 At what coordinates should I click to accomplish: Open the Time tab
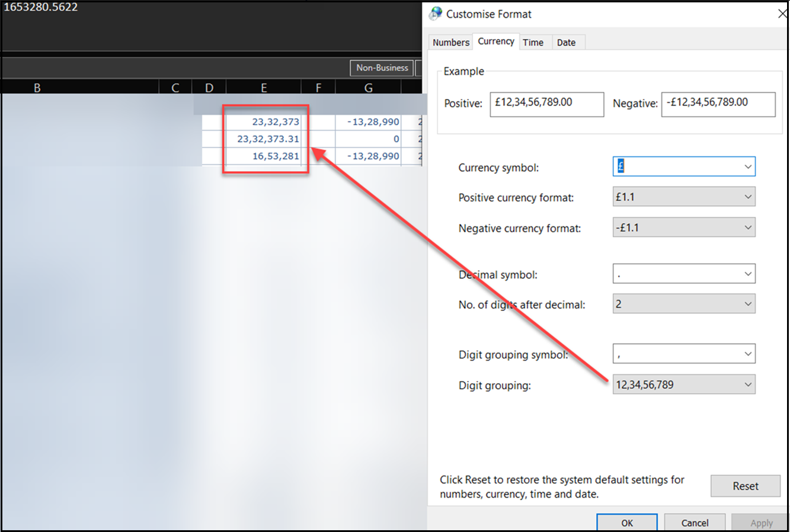coord(533,42)
